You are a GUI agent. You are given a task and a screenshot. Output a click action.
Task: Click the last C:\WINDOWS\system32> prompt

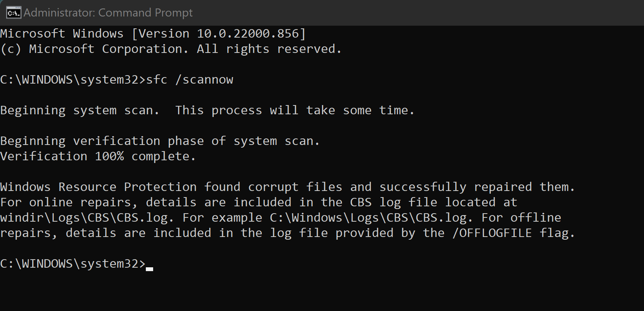73,264
